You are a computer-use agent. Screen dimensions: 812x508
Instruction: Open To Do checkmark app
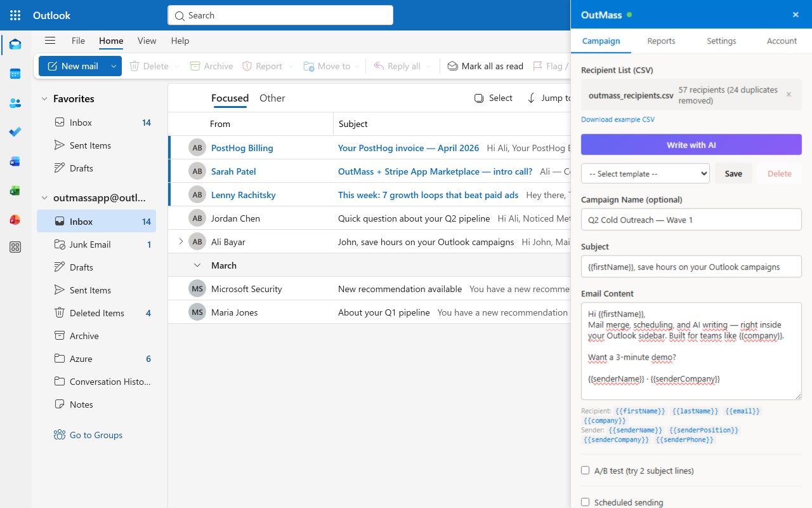click(x=15, y=132)
